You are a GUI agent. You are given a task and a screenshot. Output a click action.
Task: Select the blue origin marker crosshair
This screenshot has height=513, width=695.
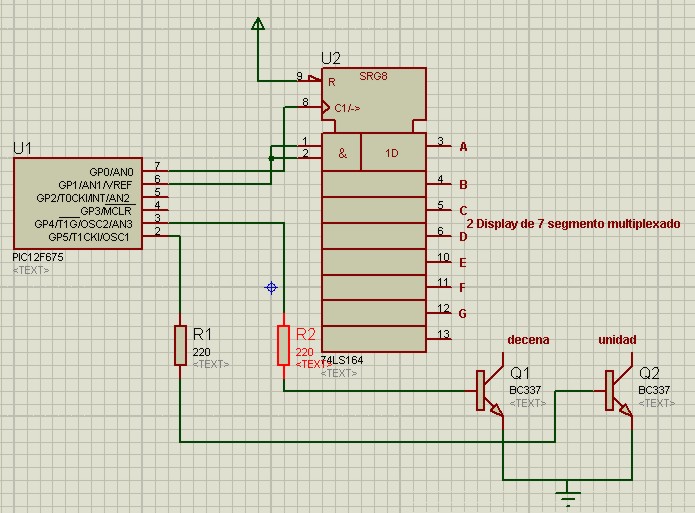(271, 288)
